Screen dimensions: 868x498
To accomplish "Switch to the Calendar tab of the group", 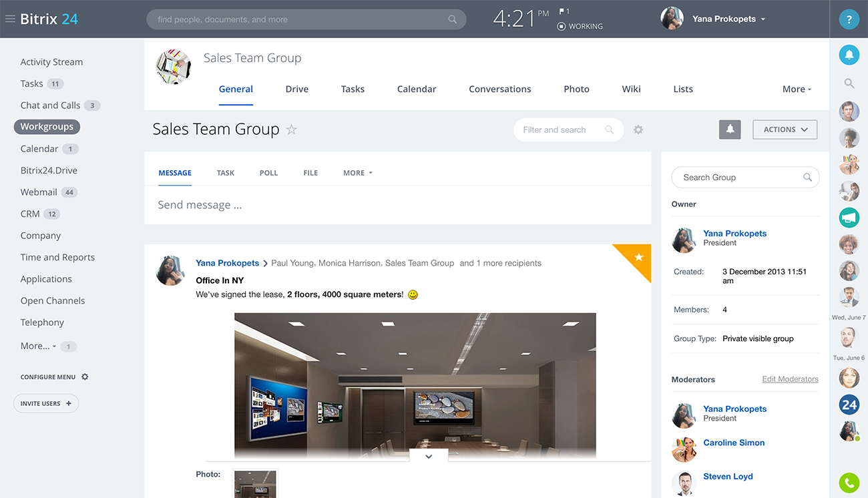I will pyautogui.click(x=416, y=89).
